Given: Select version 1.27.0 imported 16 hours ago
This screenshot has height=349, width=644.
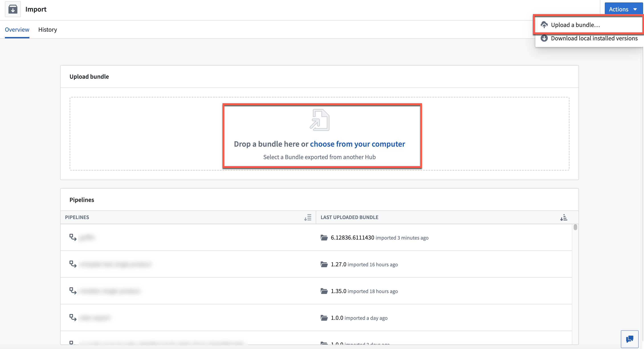Looking at the screenshot, I should pyautogui.click(x=364, y=265).
